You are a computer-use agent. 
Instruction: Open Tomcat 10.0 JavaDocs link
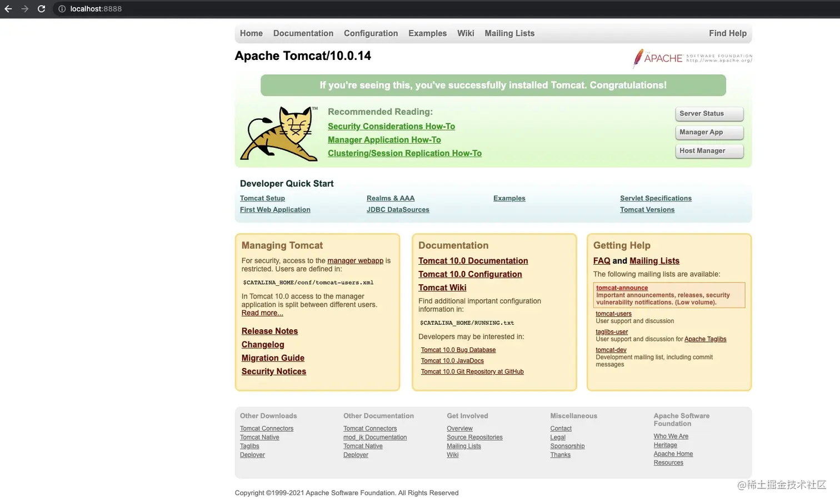[x=452, y=361]
